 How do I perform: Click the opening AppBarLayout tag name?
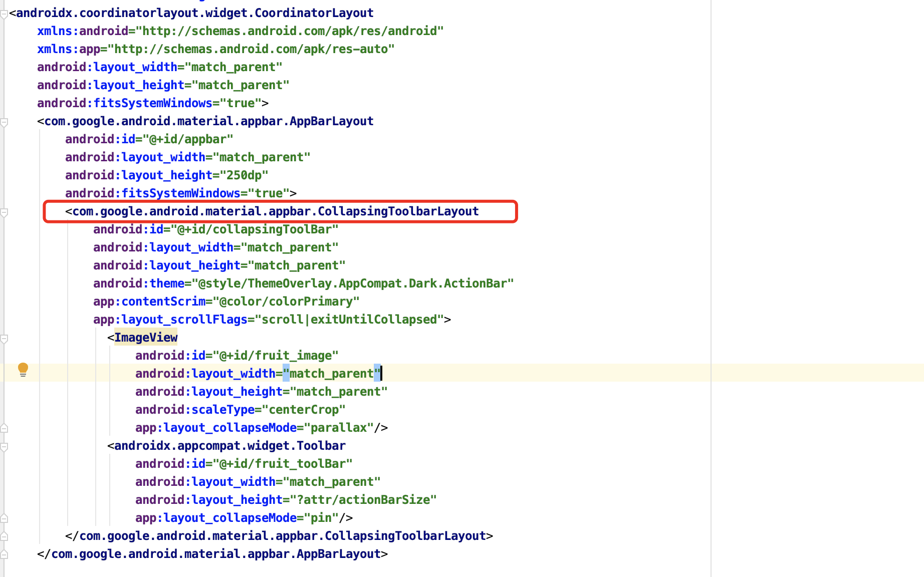[x=209, y=121]
